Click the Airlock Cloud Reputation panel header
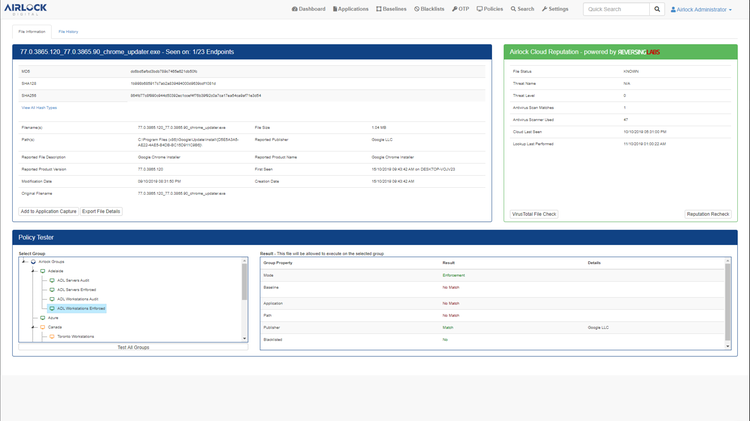 [x=620, y=52]
